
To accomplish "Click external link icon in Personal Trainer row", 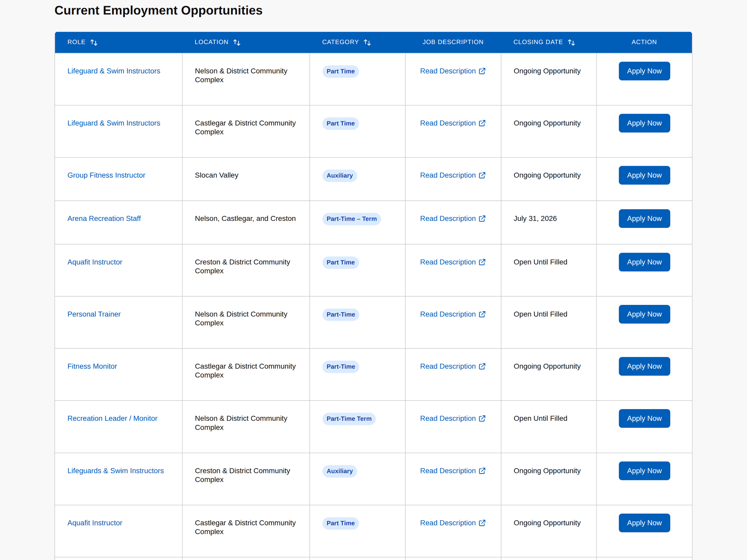I will point(482,314).
